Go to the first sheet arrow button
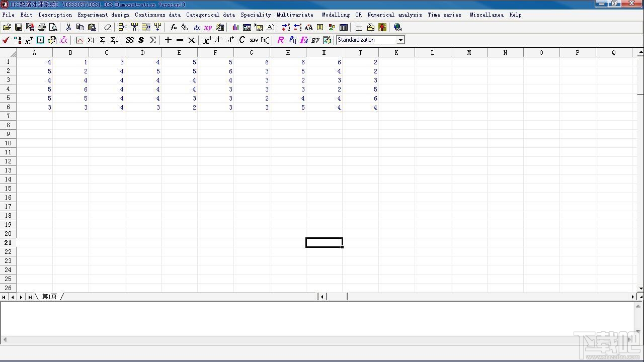Viewport: 644px width, 362px height. (x=5, y=297)
